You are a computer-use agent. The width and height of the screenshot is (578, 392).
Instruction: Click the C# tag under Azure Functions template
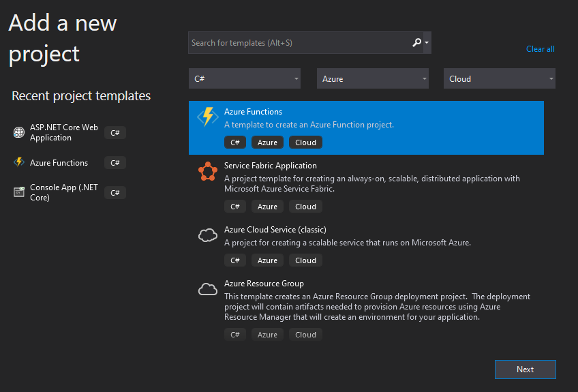pyautogui.click(x=234, y=142)
